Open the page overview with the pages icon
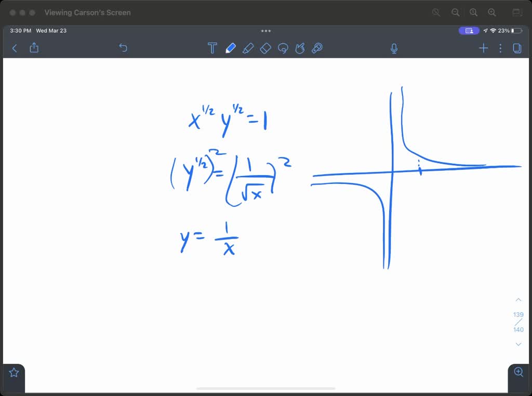The height and width of the screenshot is (396, 532). (x=517, y=48)
